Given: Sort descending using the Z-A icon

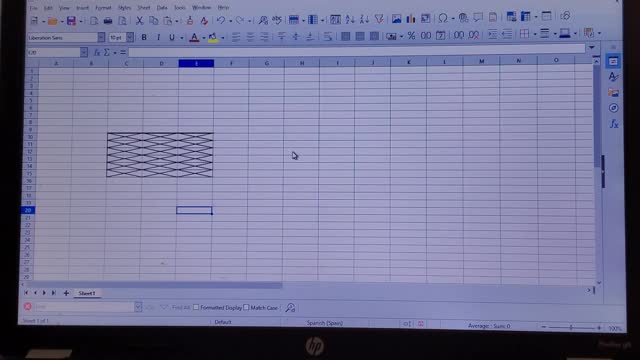Looking at the screenshot, I should click(364, 19).
